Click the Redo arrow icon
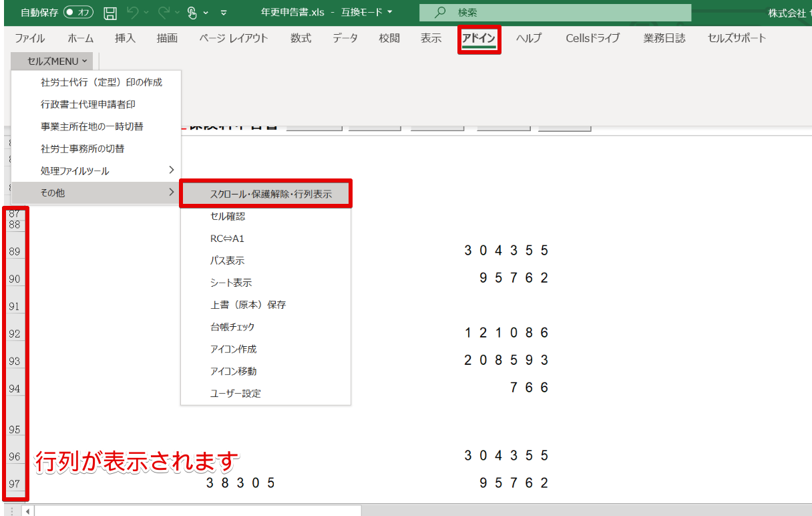812x516 pixels. coord(164,13)
